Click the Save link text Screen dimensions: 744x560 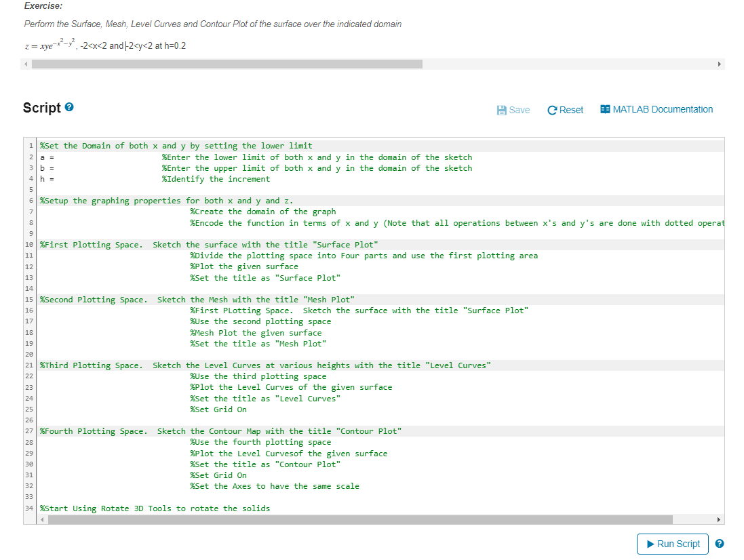click(x=519, y=110)
